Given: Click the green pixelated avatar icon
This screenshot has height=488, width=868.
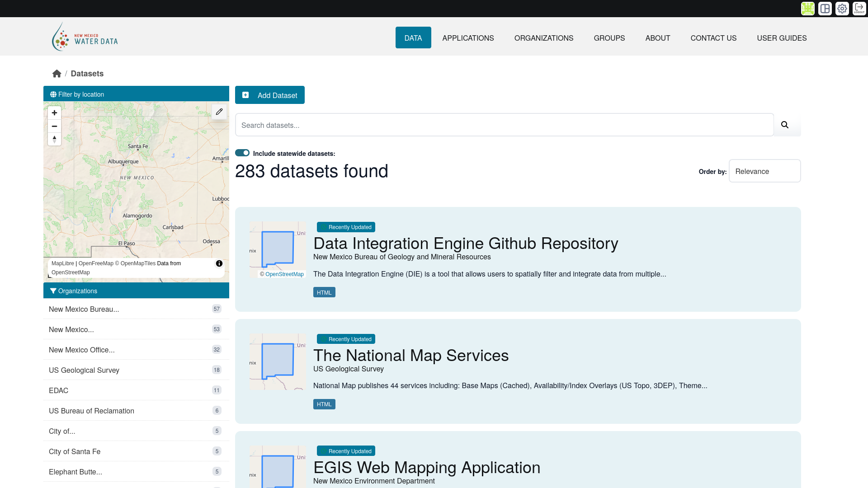Looking at the screenshot, I should [x=807, y=9].
